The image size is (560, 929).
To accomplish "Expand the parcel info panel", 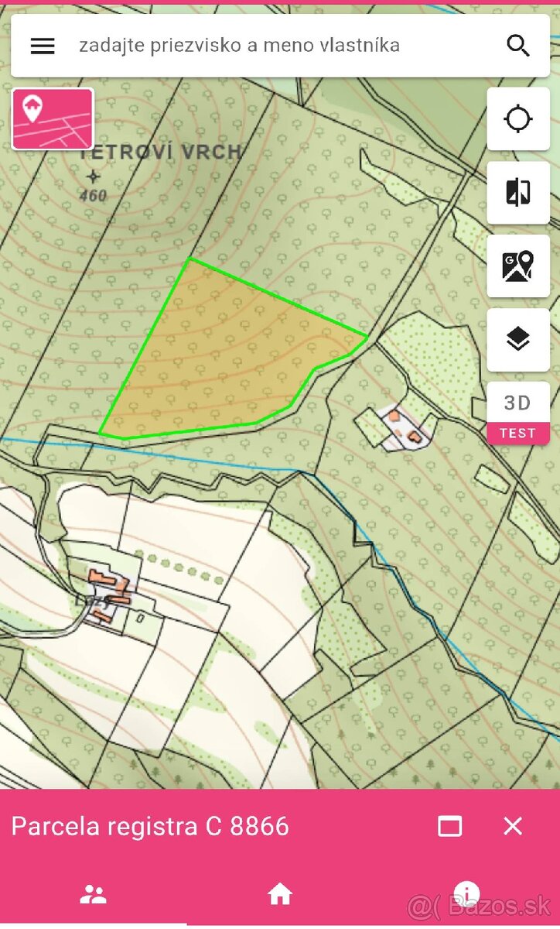I will (x=449, y=826).
